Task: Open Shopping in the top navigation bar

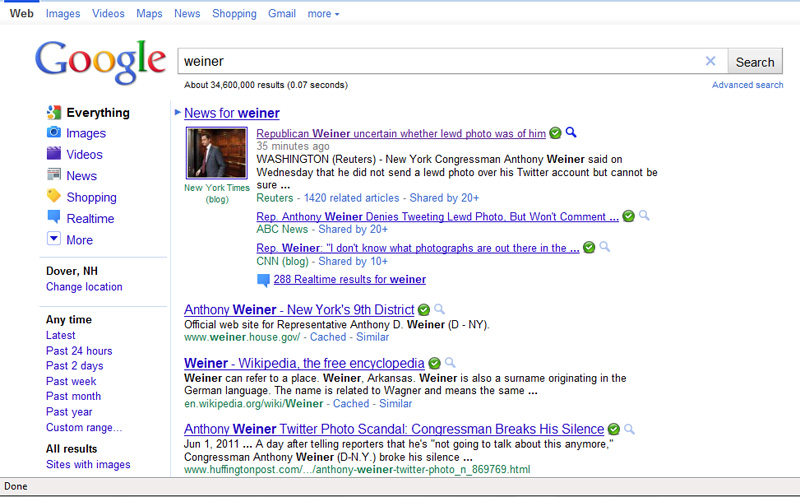Action: (x=234, y=14)
